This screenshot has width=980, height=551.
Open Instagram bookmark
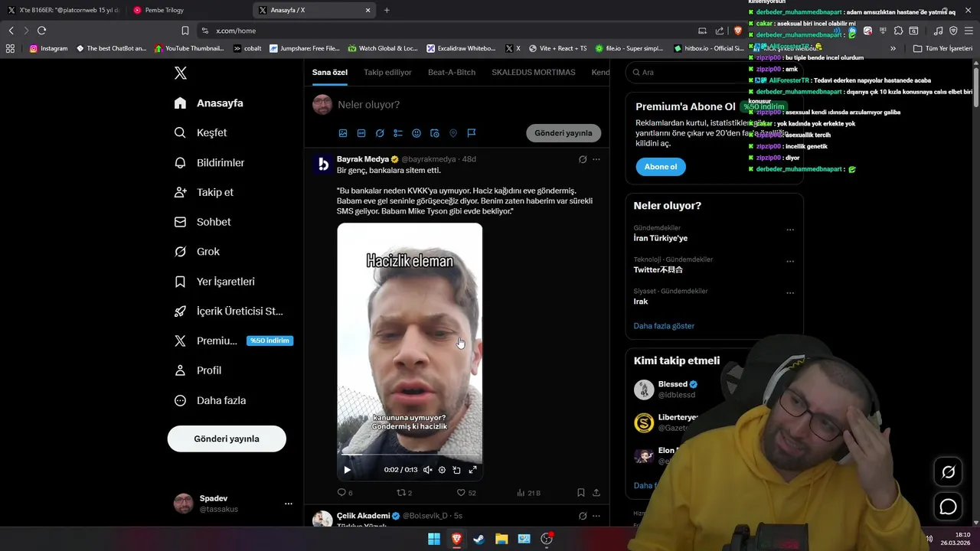tap(48, 48)
